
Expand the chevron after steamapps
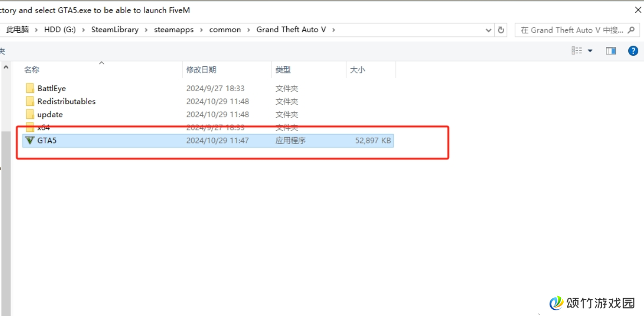point(201,30)
